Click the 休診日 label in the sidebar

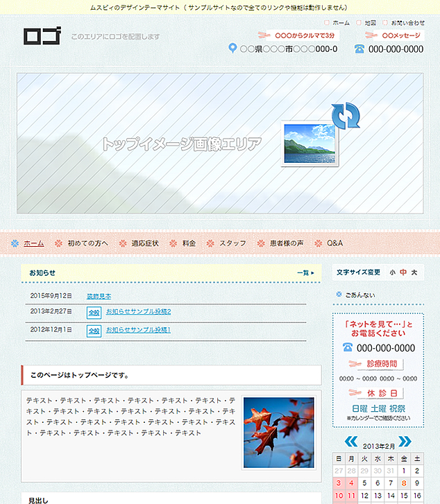[x=375, y=393]
